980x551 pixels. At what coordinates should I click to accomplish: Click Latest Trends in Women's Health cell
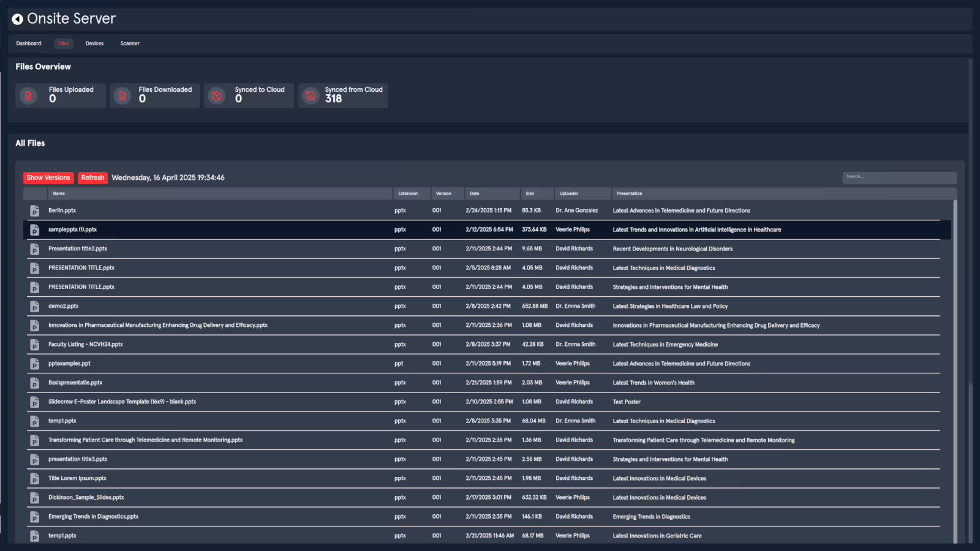[654, 383]
